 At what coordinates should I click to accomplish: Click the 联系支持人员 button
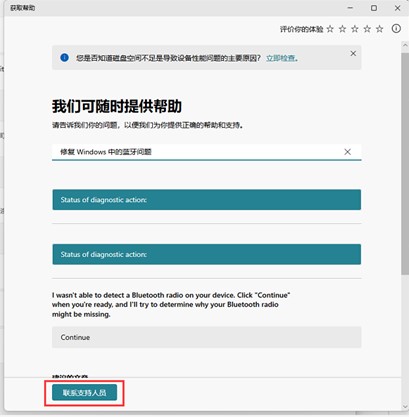tap(84, 393)
